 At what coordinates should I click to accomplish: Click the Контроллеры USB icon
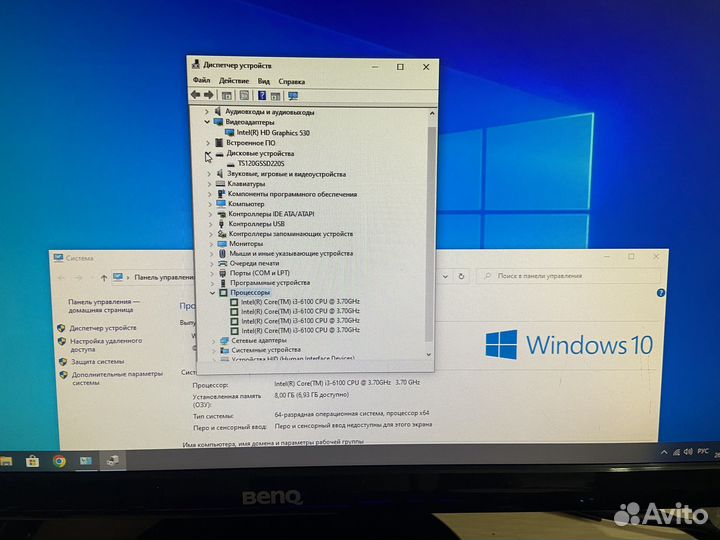point(221,224)
